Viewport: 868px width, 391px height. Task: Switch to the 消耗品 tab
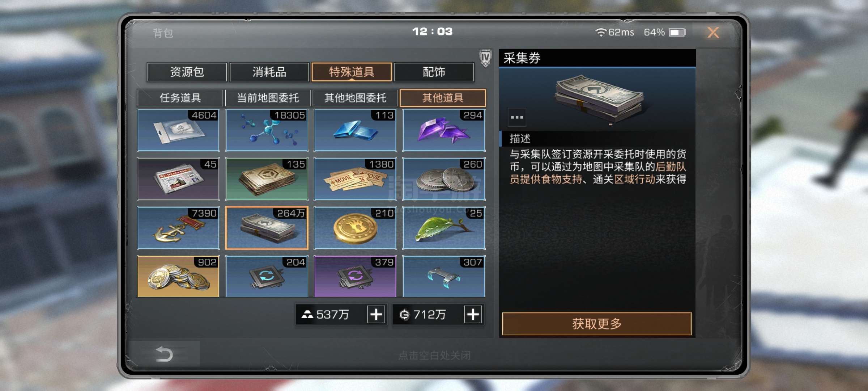(269, 72)
